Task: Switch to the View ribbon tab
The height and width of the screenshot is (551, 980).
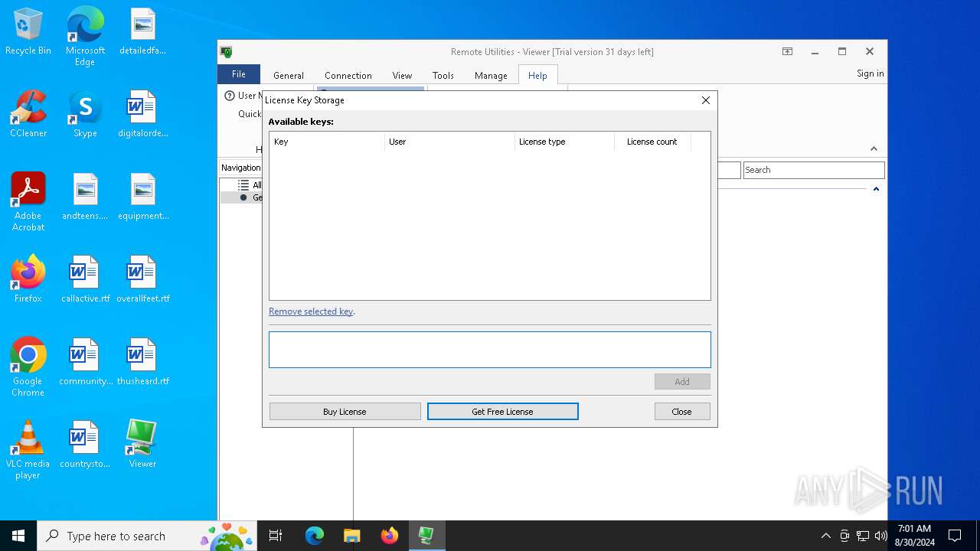Action: tap(402, 75)
